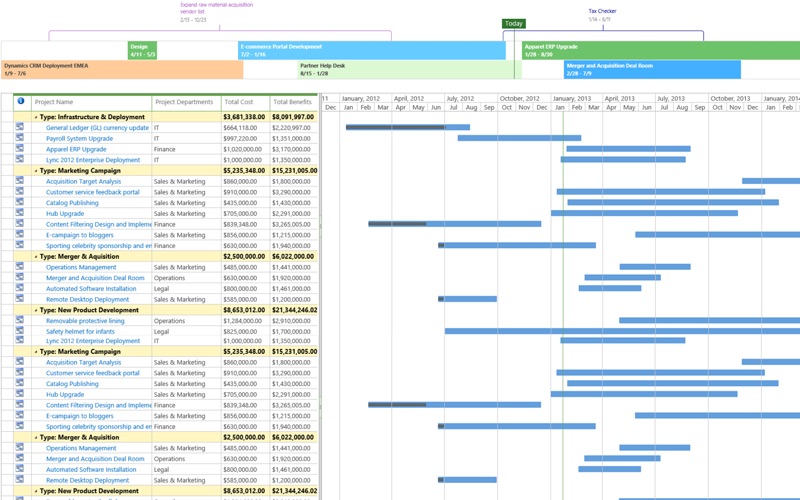Image resolution: width=800 pixels, height=500 pixels.
Task: Collapse the Infrastructure & Deployment group
Action: click(35, 117)
